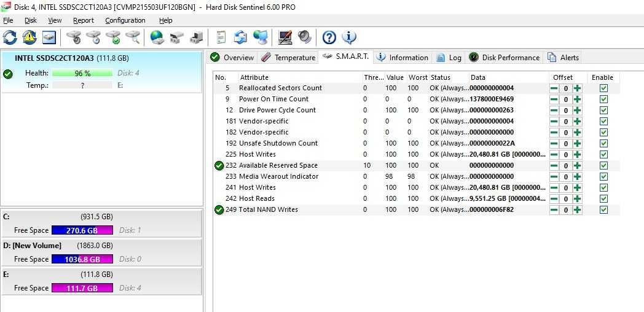Open the File menu
Viewport: 644px width, 312px height.
tap(8, 20)
